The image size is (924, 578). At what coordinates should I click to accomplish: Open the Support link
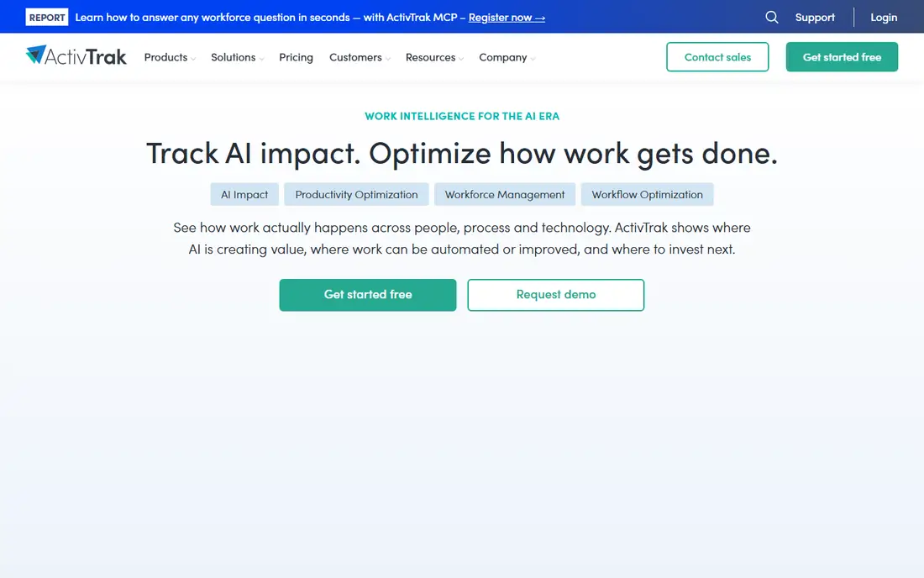click(815, 17)
